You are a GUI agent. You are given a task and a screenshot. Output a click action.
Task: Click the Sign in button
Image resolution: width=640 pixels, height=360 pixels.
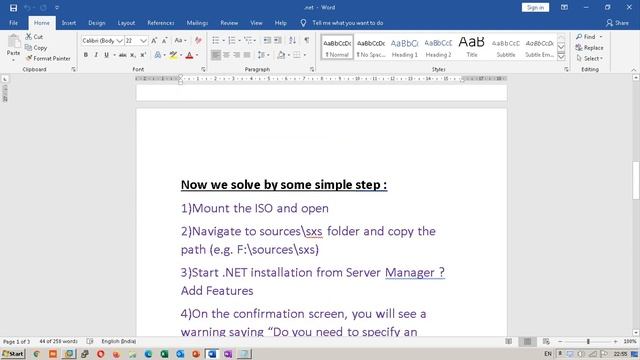(x=535, y=7)
